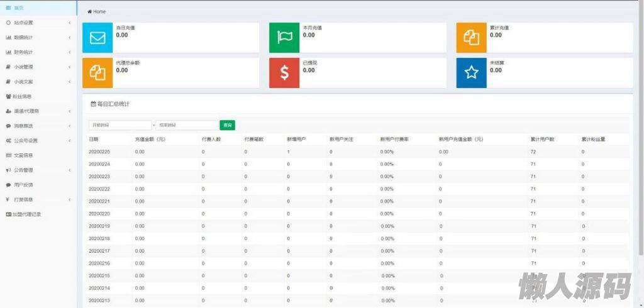Click the home icon in the breadcrumb
Viewport: 644px width, 308px height.
[90, 12]
